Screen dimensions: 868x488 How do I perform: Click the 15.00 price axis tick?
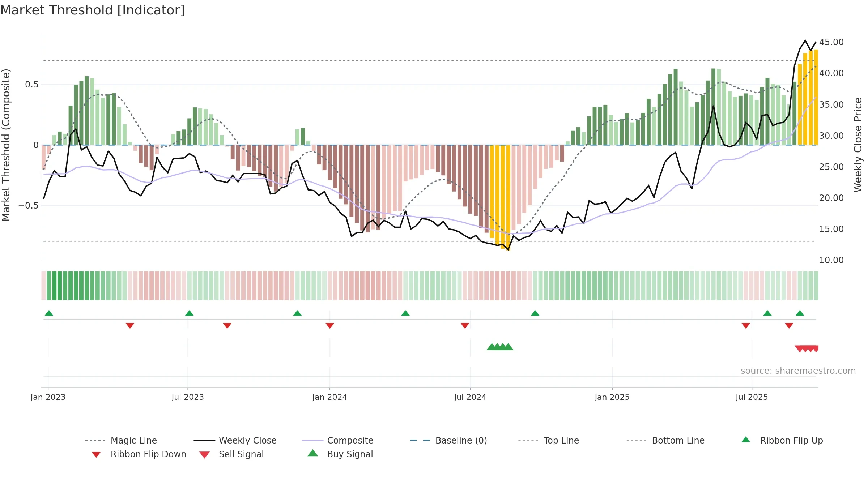pyautogui.click(x=831, y=229)
